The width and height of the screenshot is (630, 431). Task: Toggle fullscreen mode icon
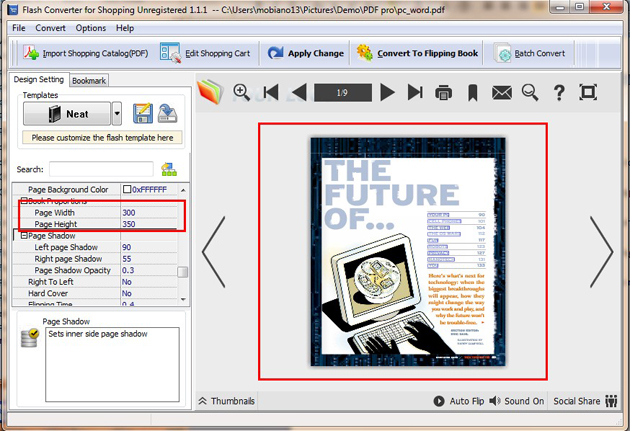[588, 92]
